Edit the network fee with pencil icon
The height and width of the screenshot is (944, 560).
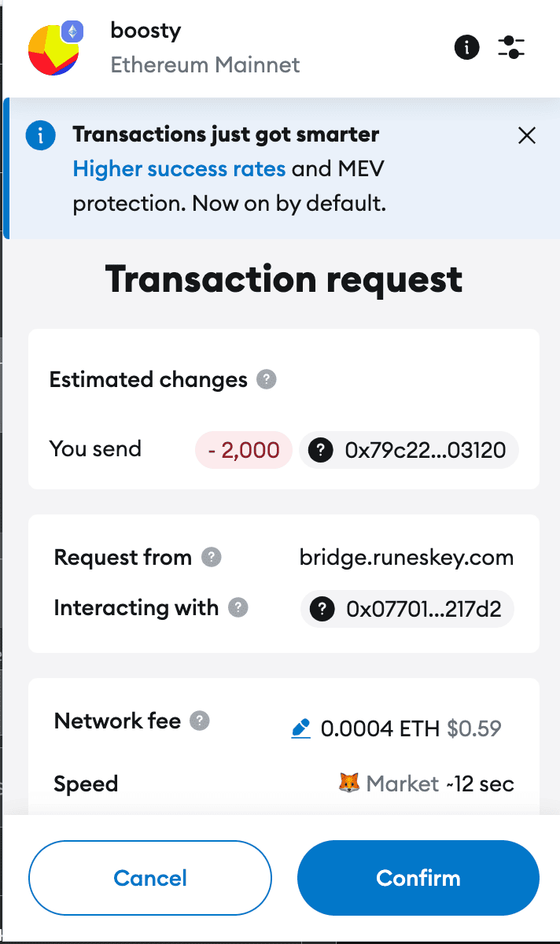[300, 728]
